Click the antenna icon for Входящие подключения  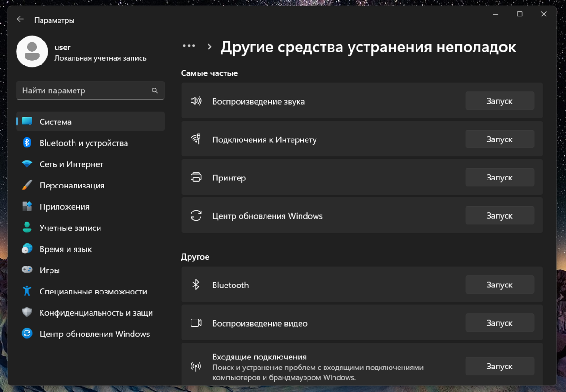(x=196, y=366)
